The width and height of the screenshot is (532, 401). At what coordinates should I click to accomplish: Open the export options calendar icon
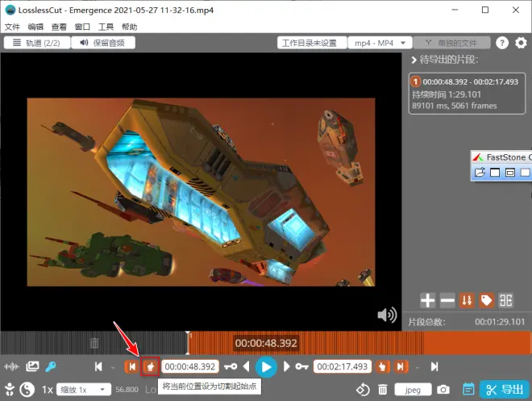pyautogui.click(x=468, y=389)
